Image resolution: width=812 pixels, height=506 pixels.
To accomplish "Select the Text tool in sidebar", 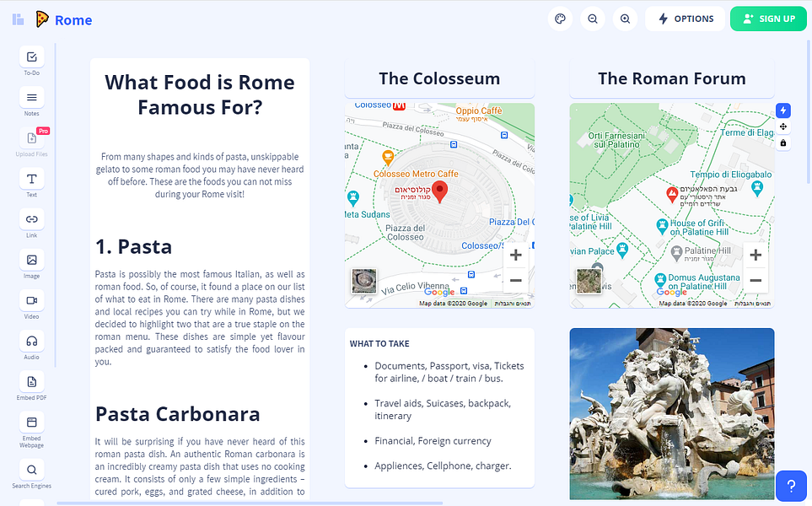I will [x=31, y=179].
